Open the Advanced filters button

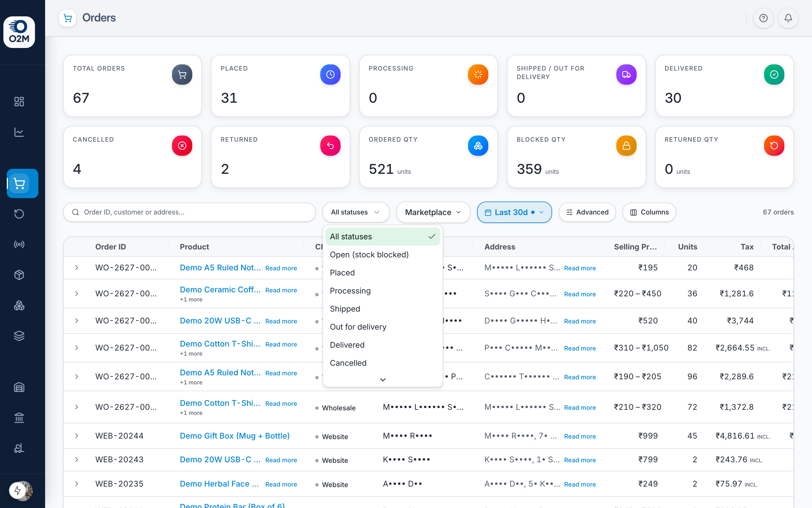point(587,212)
